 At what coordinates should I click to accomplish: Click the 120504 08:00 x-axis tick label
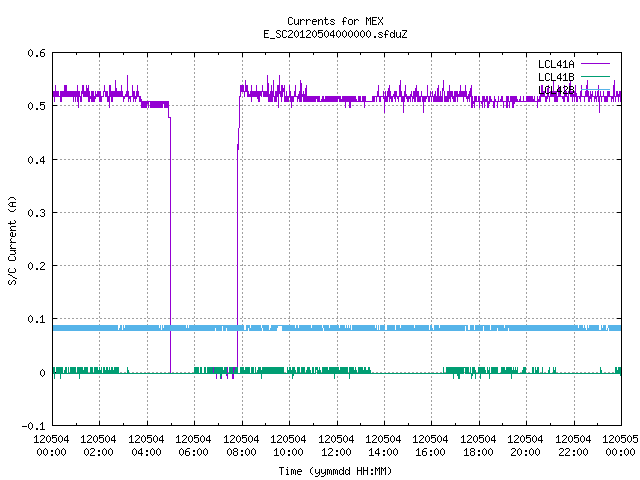pyautogui.click(x=241, y=446)
